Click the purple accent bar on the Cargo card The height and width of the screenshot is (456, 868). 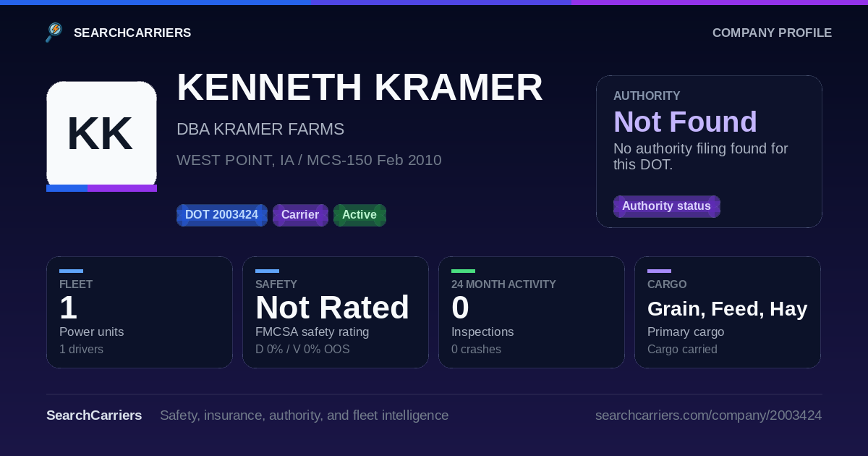[659, 271]
